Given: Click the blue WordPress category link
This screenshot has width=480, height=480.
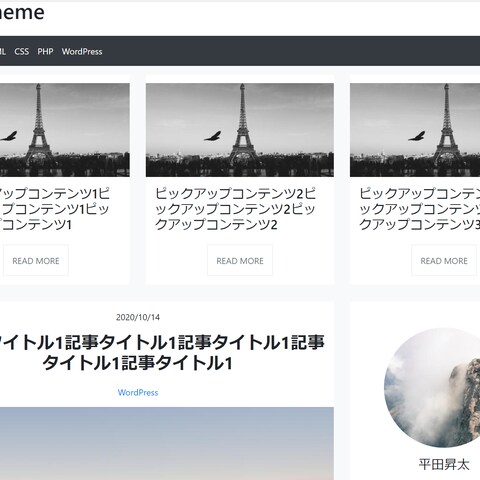Looking at the screenshot, I should (138, 393).
